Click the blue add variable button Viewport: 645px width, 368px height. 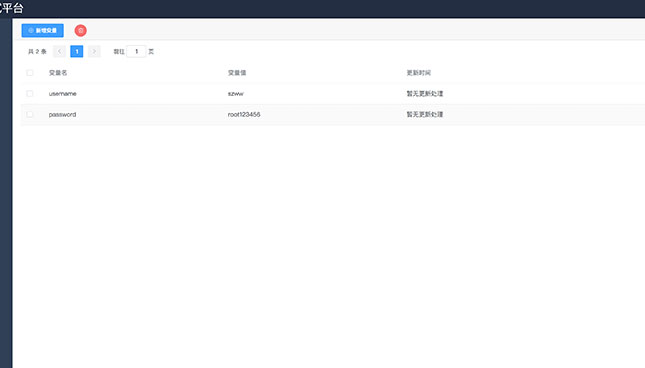point(42,30)
